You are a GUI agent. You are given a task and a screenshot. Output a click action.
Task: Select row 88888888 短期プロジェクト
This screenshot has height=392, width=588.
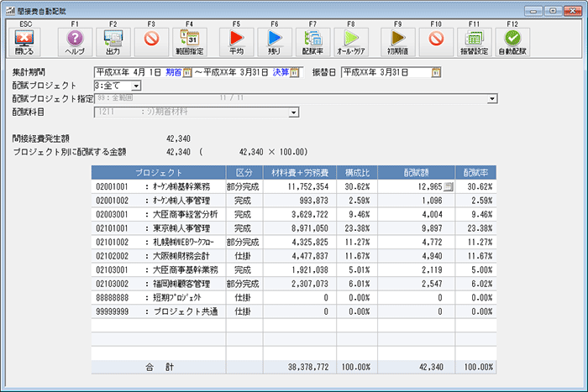[x=294, y=297]
